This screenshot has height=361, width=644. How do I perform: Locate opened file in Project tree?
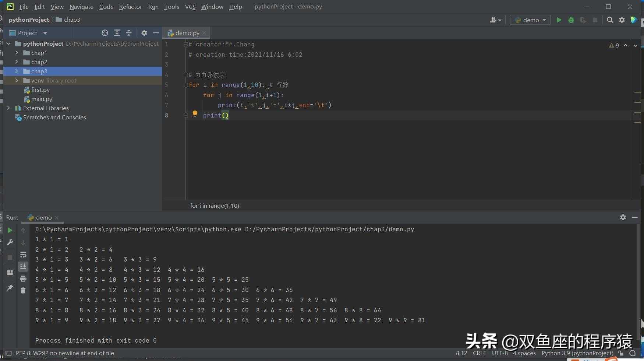105,33
